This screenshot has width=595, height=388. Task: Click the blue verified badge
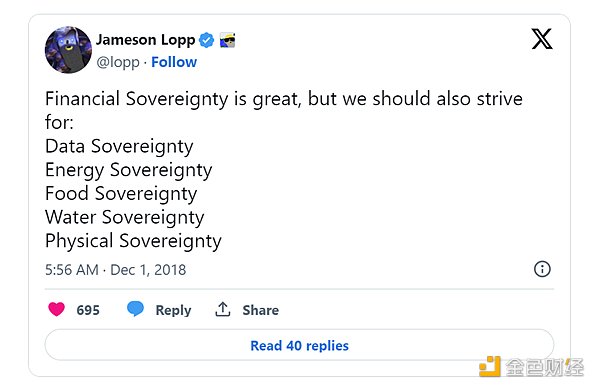[x=206, y=40]
